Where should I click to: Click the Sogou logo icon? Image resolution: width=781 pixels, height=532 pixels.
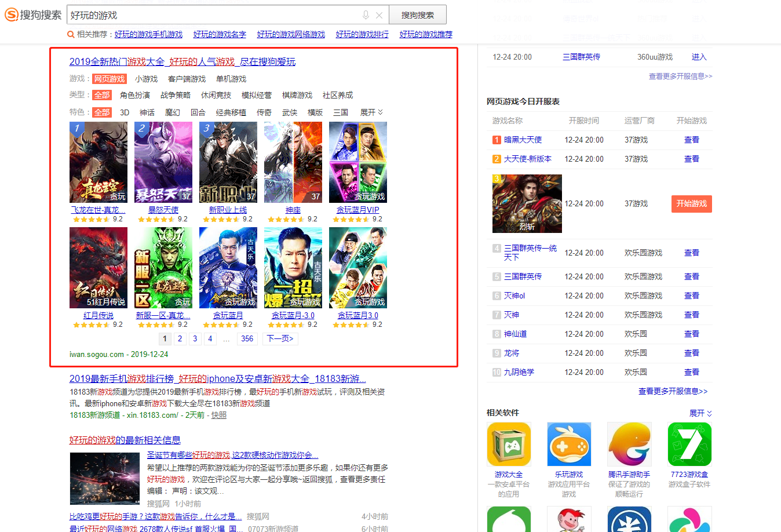click(x=11, y=15)
